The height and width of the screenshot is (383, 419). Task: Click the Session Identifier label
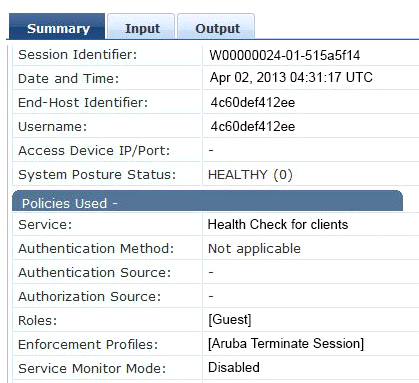coord(78,55)
